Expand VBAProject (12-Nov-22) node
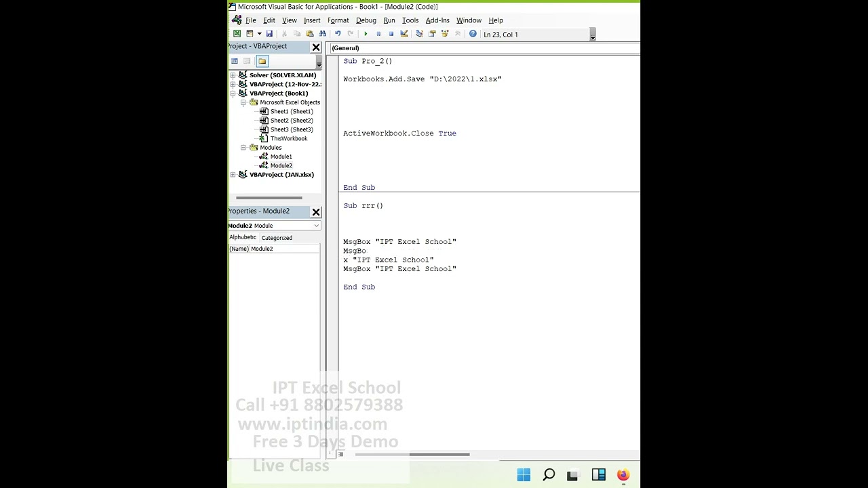This screenshot has width=868, height=488. coord(233,84)
